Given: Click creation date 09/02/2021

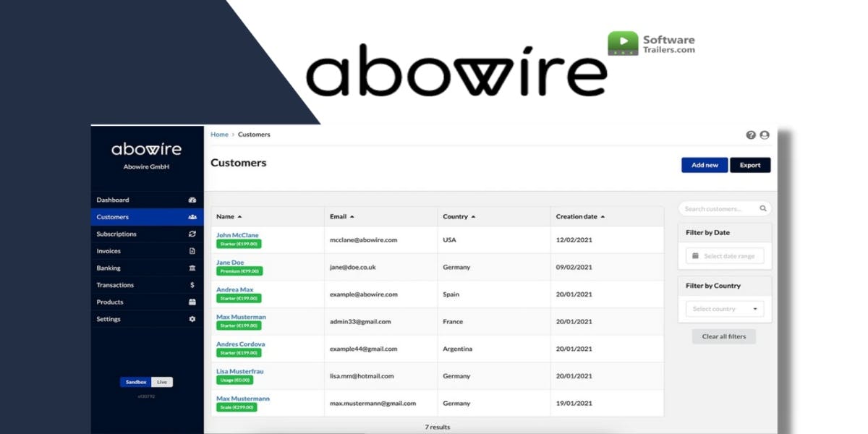Looking at the screenshot, I should click(x=574, y=268).
